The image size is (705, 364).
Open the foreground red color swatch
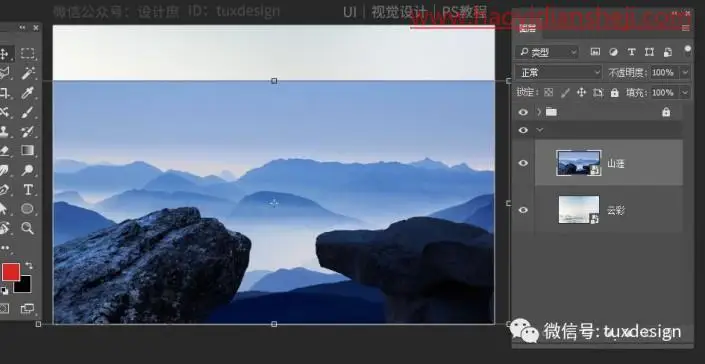tap(10, 272)
